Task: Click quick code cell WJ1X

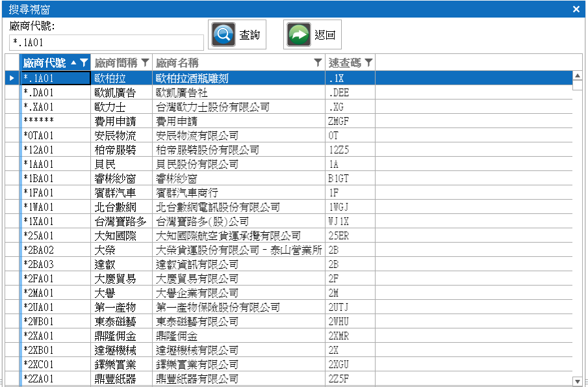Action: pos(350,221)
